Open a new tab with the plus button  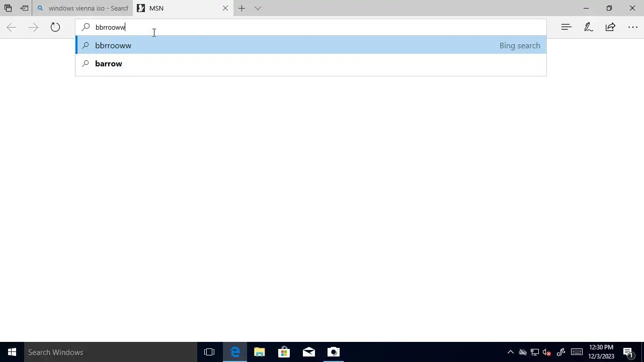click(242, 8)
